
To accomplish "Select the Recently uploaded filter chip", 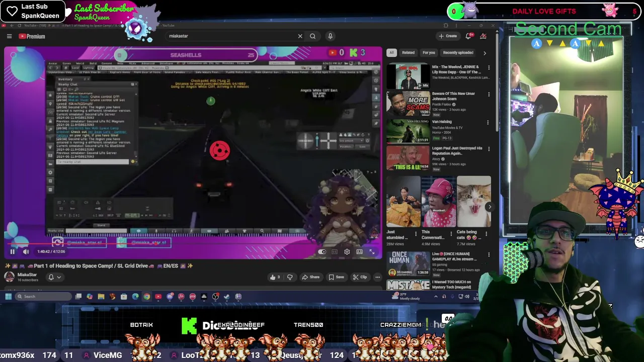I will point(458,52).
